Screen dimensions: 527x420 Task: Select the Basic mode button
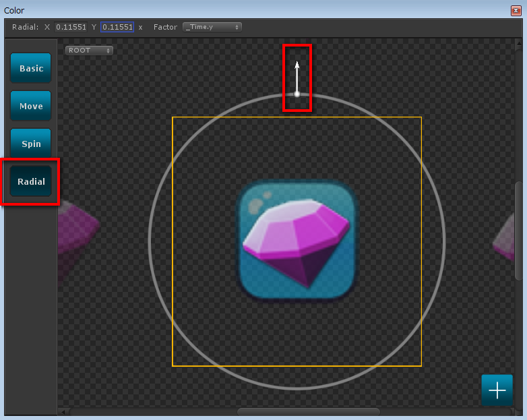31,68
